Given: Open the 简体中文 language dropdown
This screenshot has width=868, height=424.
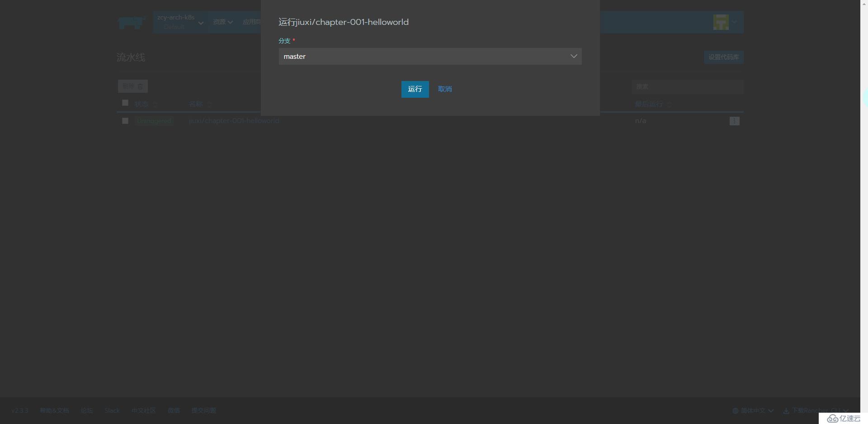Looking at the screenshot, I should point(753,411).
